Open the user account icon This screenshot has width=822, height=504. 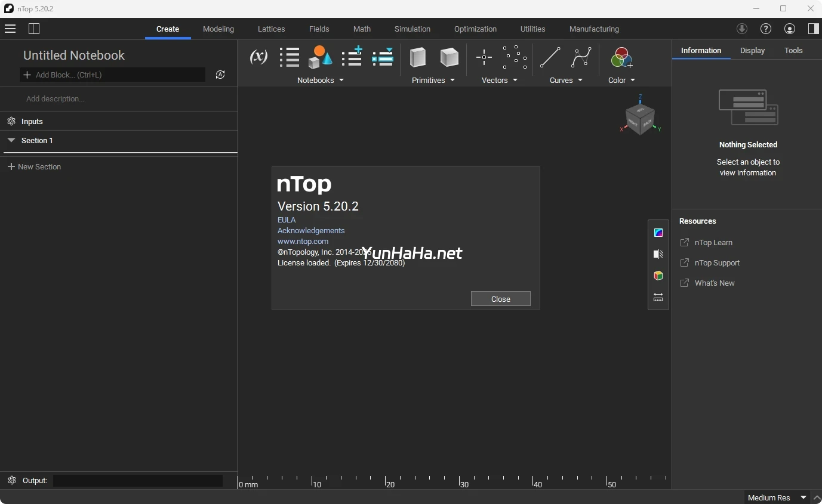point(790,29)
